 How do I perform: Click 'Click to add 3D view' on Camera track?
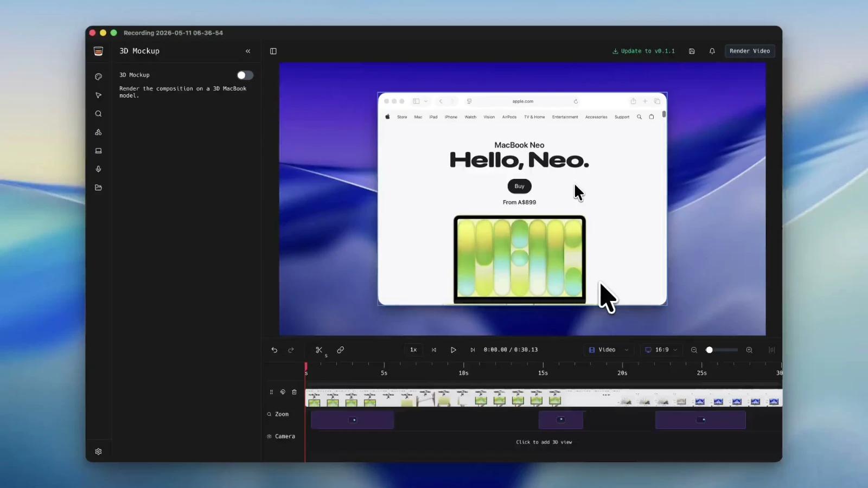pyautogui.click(x=544, y=442)
